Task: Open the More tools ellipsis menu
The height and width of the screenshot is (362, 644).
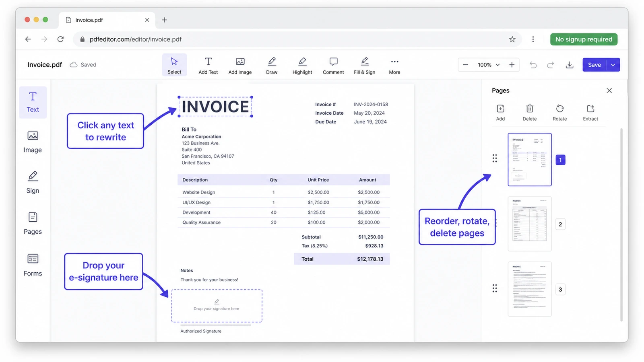Action: tap(394, 66)
